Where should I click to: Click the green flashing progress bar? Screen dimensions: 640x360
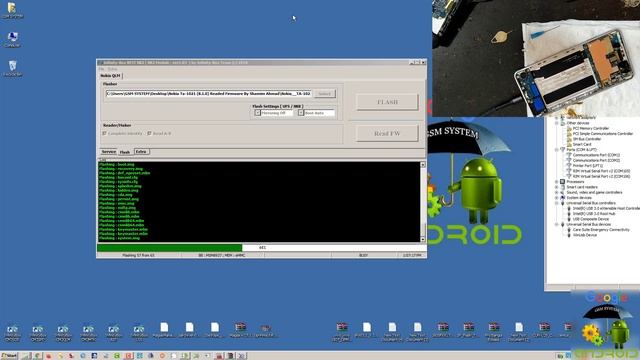(169, 248)
